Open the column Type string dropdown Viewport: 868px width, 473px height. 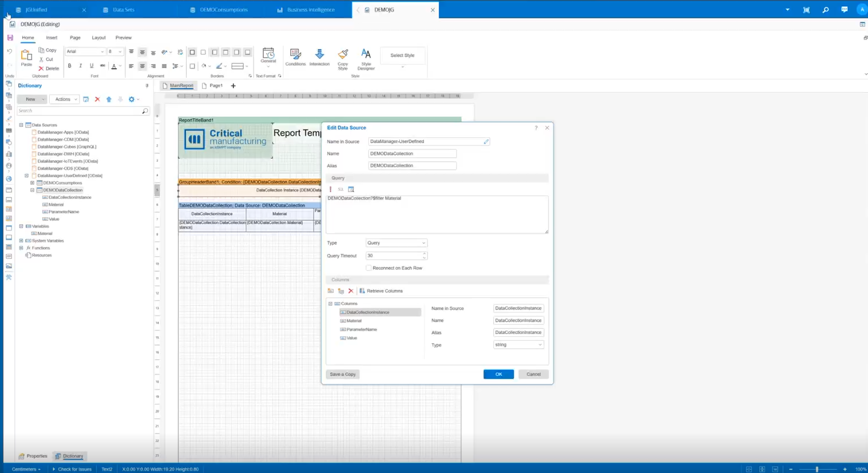tap(518, 345)
